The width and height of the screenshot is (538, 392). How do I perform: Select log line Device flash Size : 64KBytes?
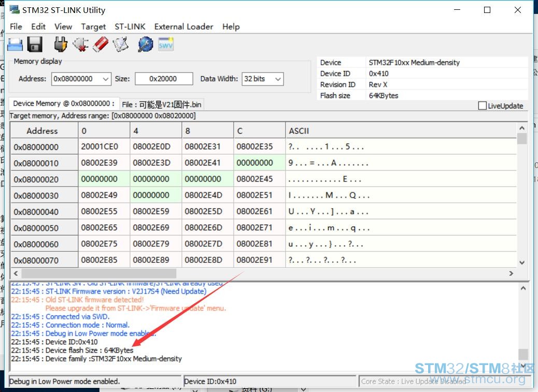tap(72, 350)
